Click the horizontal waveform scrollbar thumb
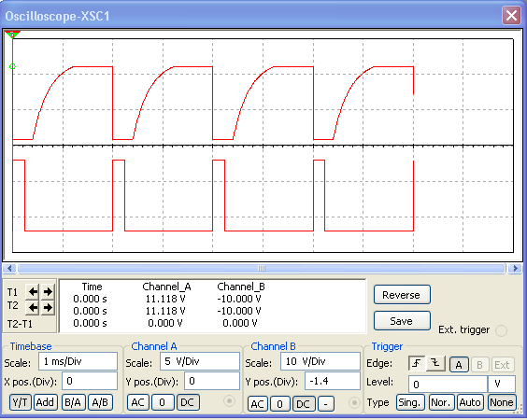Viewport: 527px width, 420px height. pyautogui.click(x=262, y=268)
